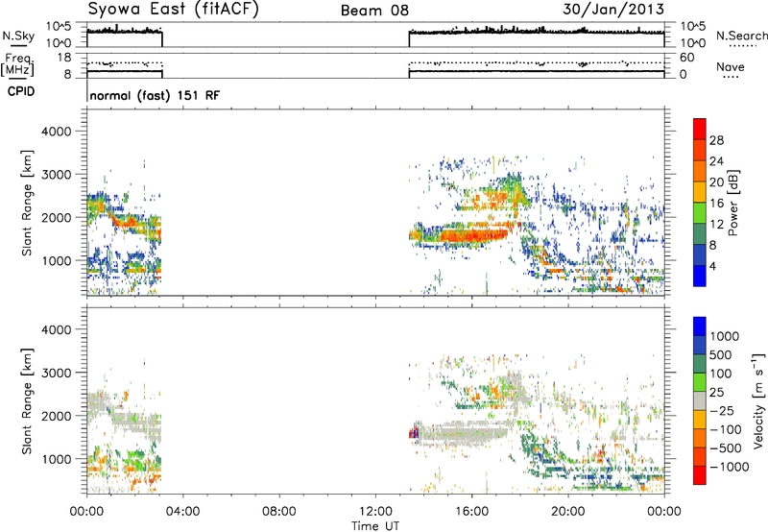Click the 'Velocity [m s-1]' color bar label
768x532 pixels.
[758, 400]
